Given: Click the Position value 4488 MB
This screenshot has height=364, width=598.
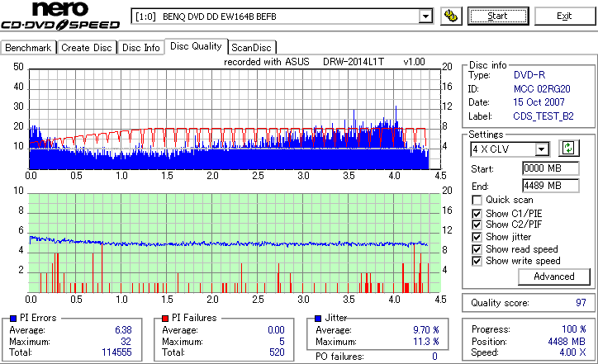Looking at the screenshot, I should pos(567,342).
